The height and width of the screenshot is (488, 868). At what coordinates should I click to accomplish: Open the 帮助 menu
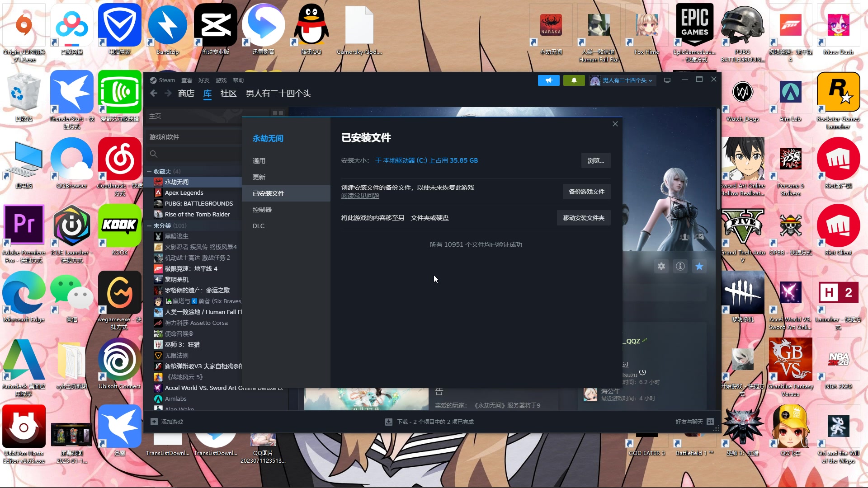238,80
